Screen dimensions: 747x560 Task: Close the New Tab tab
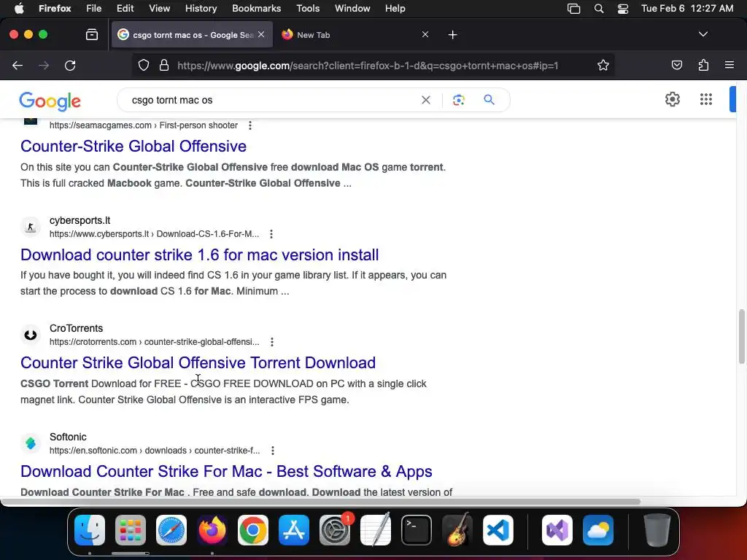pos(425,34)
